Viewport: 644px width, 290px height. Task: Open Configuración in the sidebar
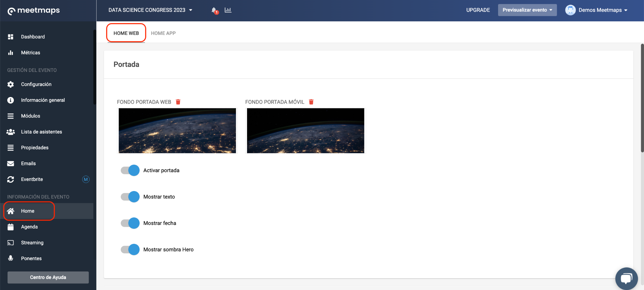[47, 84]
